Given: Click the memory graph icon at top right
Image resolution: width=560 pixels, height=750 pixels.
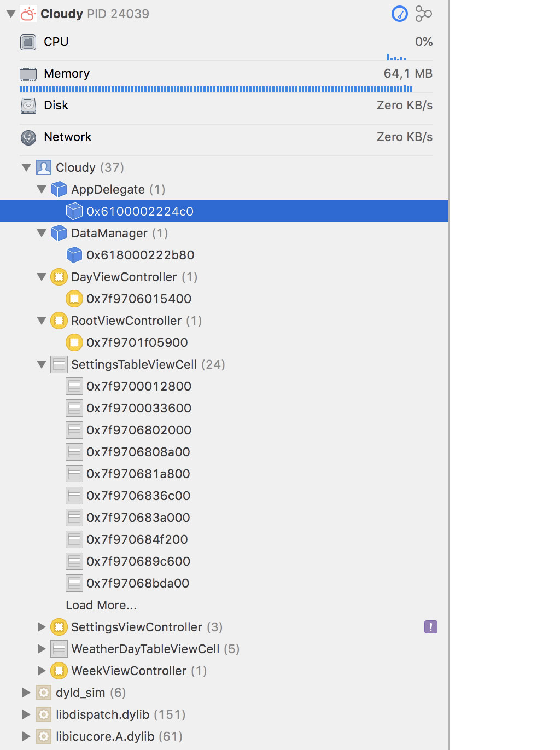Looking at the screenshot, I should pos(425,14).
